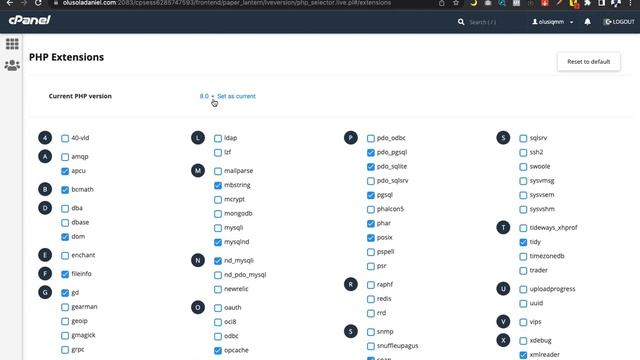Open the notifications bell

coord(587,22)
